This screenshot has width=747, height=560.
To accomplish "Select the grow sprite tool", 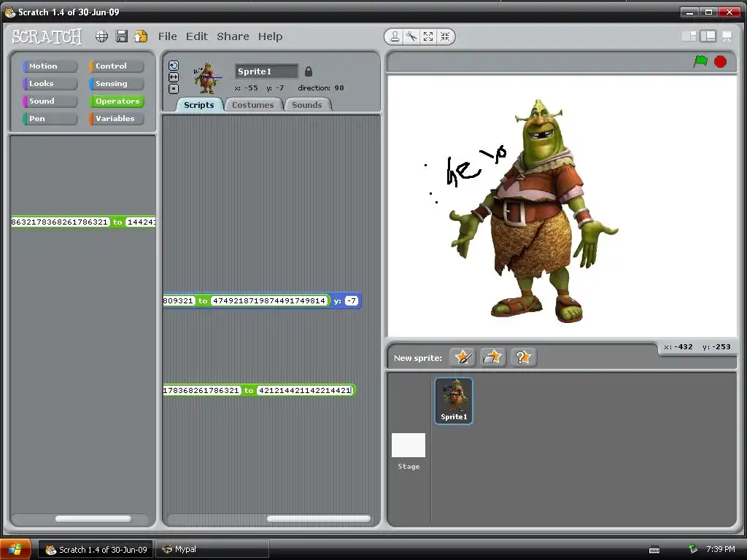I will click(428, 36).
